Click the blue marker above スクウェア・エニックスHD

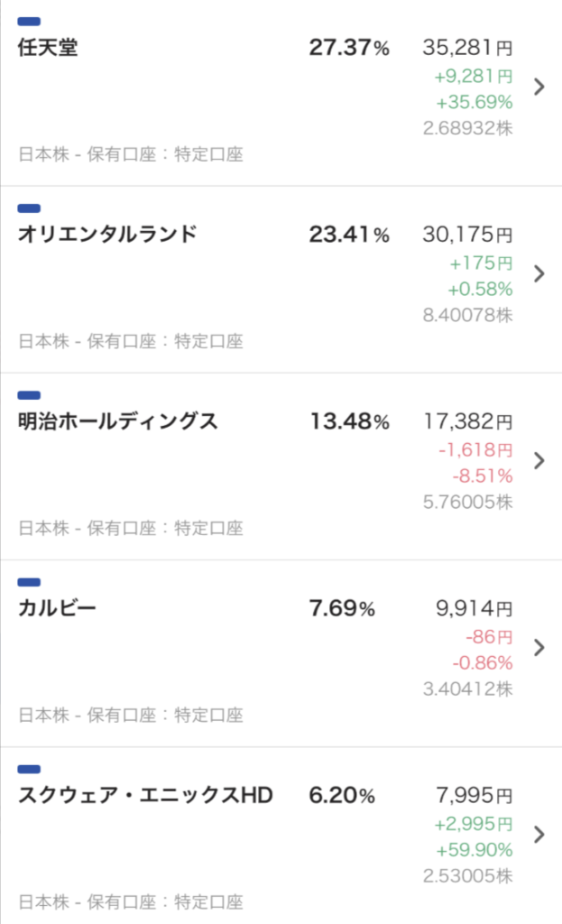[29, 769]
